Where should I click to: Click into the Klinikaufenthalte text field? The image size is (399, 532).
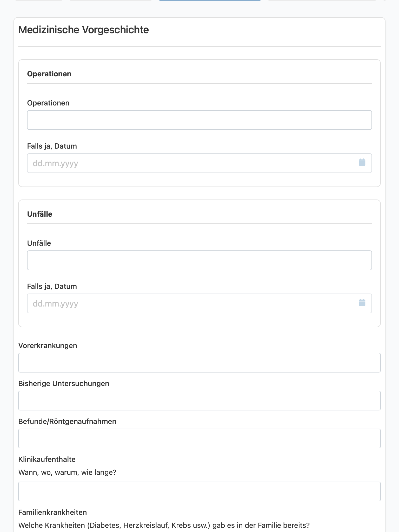pos(199,491)
